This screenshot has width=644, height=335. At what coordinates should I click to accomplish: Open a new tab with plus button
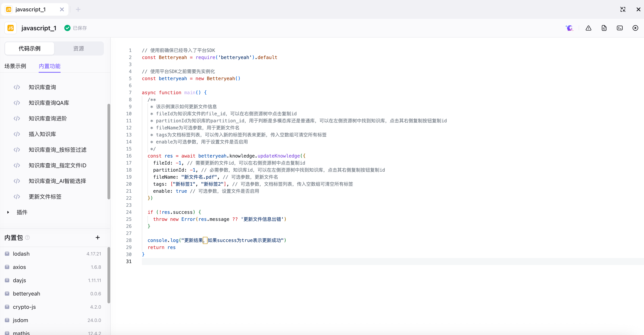pos(78,10)
